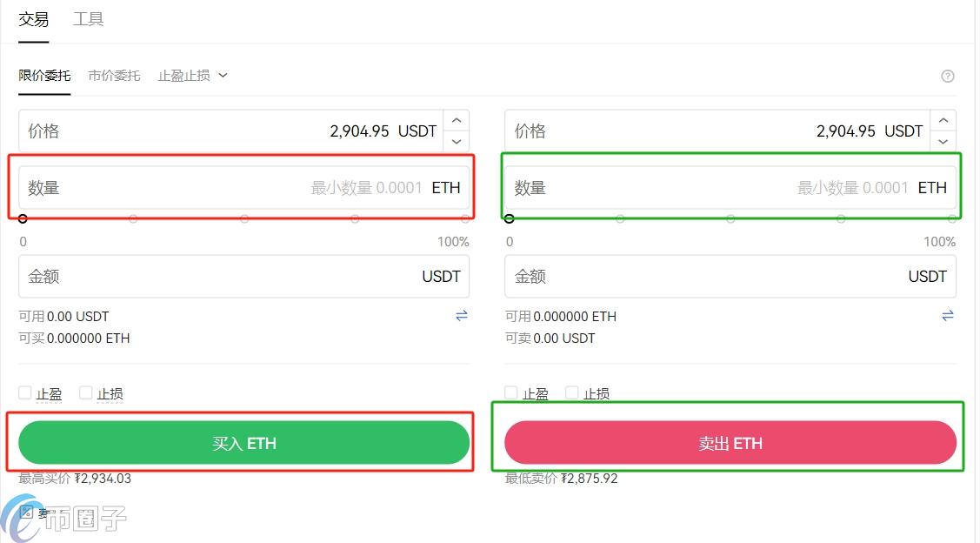Select the 50% marker on buy quantity slider

pyautogui.click(x=243, y=219)
